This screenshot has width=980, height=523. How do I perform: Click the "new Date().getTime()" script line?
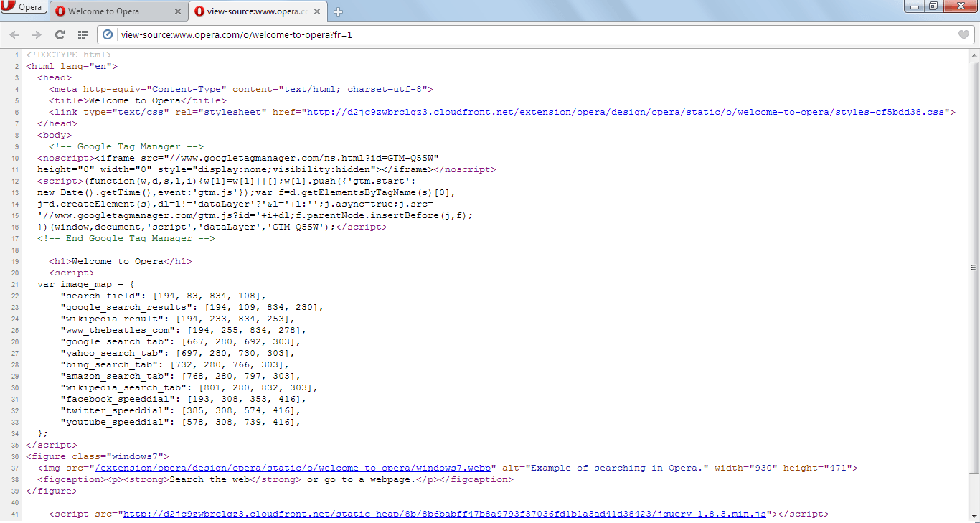[247, 192]
